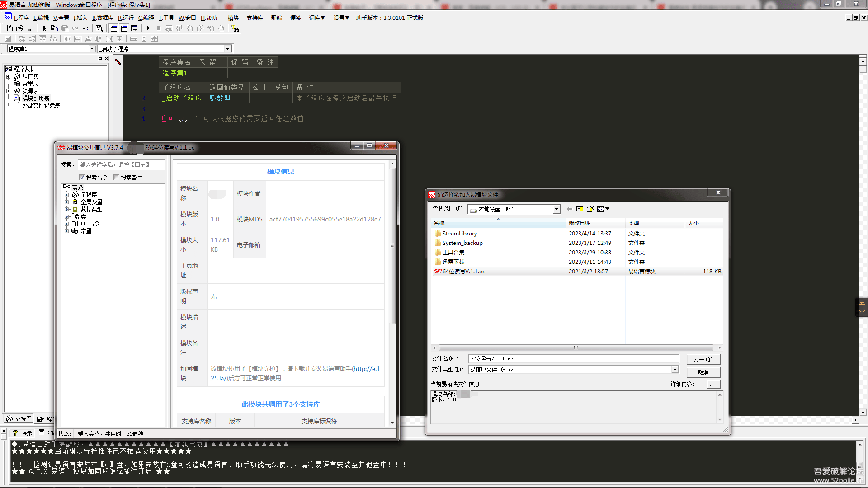Click the Create new folder icon in dialog

[x=590, y=209]
